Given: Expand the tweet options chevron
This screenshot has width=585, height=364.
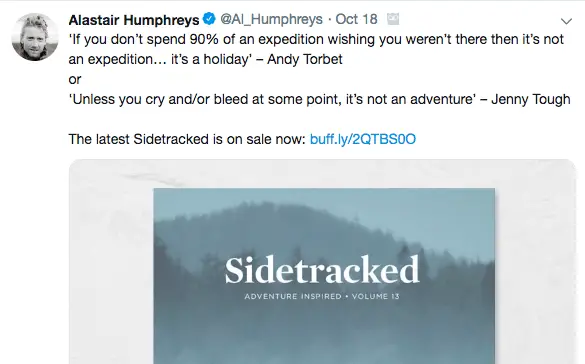Looking at the screenshot, I should point(566,21).
